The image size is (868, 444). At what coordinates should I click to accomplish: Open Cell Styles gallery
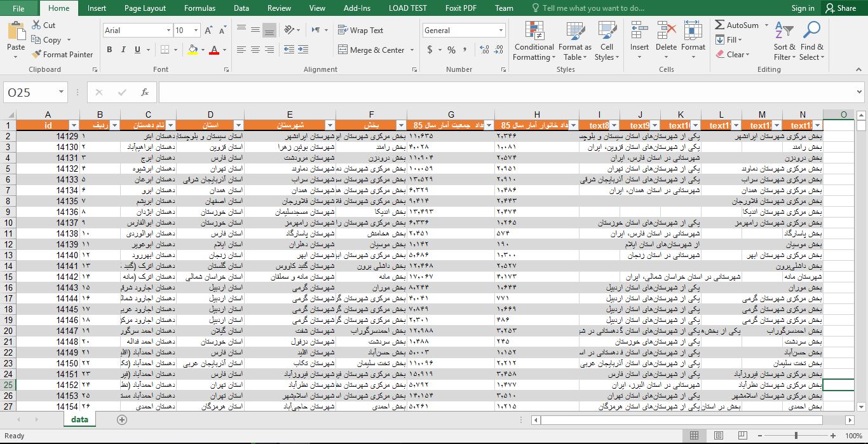point(607,41)
